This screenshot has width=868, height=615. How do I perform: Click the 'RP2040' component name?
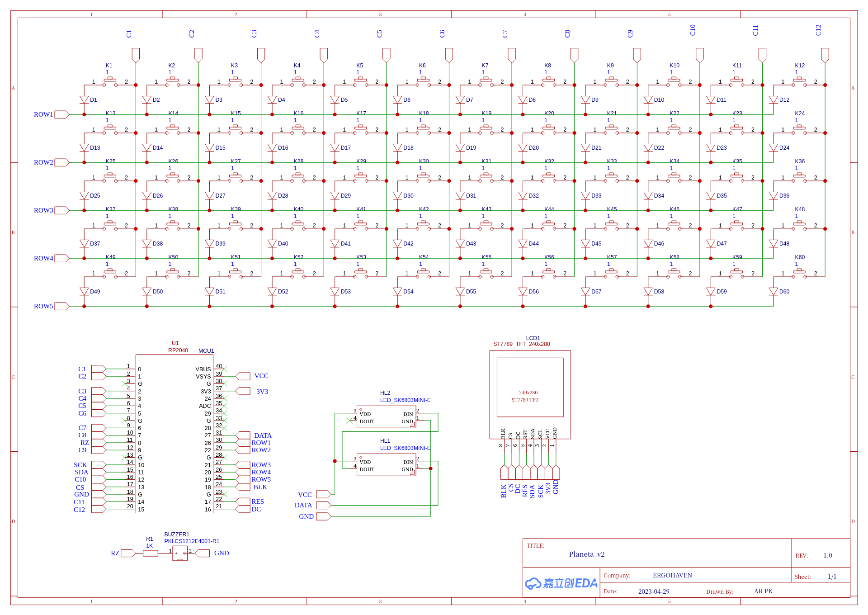pos(178,350)
